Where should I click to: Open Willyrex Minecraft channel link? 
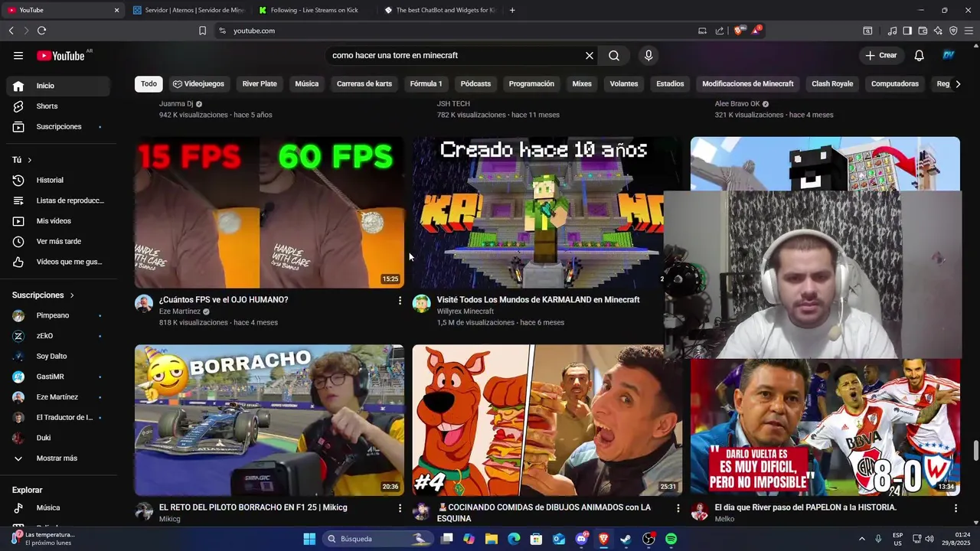pyautogui.click(x=465, y=311)
